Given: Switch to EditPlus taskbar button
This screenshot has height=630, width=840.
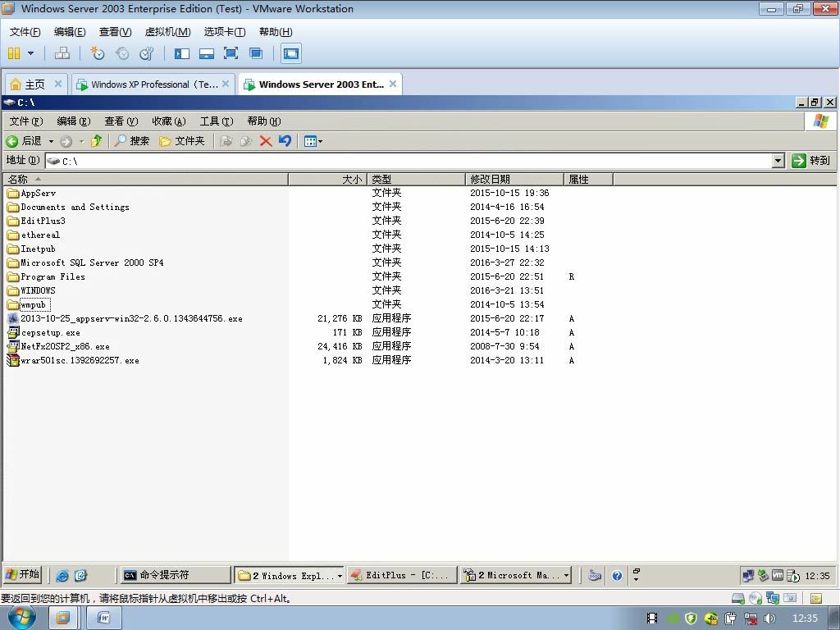Looking at the screenshot, I should click(402, 575).
